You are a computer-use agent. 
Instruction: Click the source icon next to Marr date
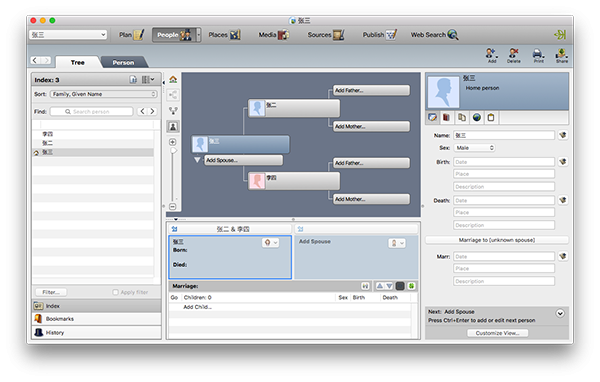562,256
